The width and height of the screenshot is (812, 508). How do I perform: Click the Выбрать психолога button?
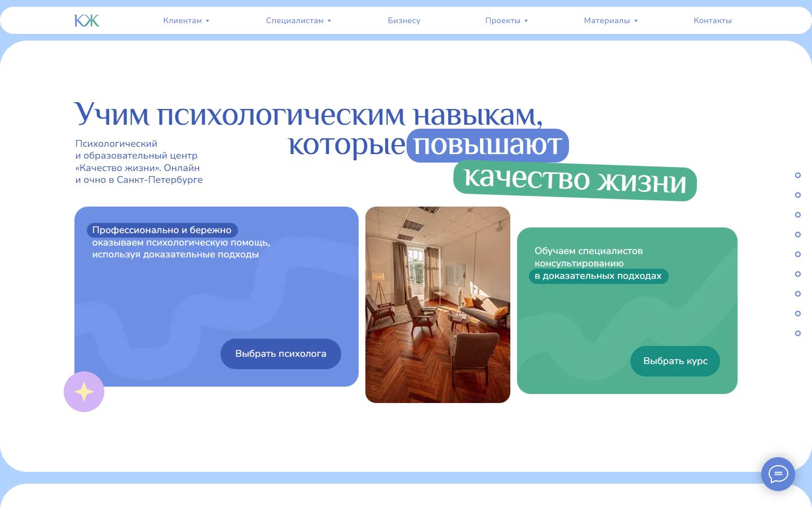(281, 354)
